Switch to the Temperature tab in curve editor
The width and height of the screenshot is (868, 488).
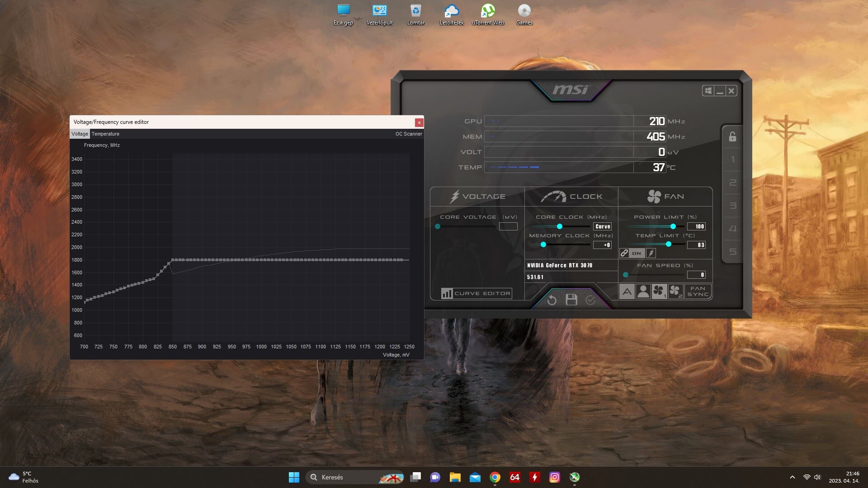105,134
